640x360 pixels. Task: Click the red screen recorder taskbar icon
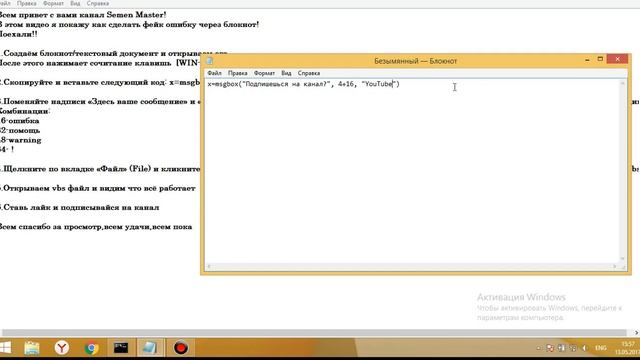(x=180, y=348)
